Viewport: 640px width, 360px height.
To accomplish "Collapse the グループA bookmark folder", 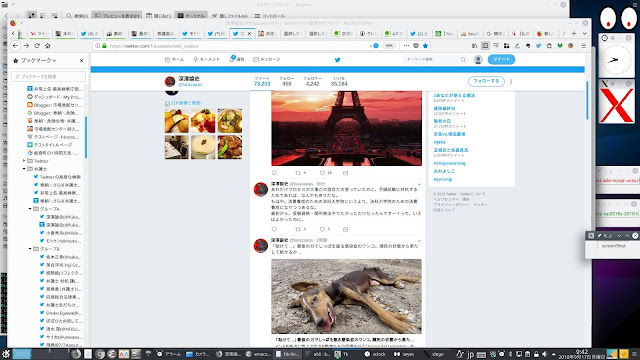I will pyautogui.click(x=30, y=209).
